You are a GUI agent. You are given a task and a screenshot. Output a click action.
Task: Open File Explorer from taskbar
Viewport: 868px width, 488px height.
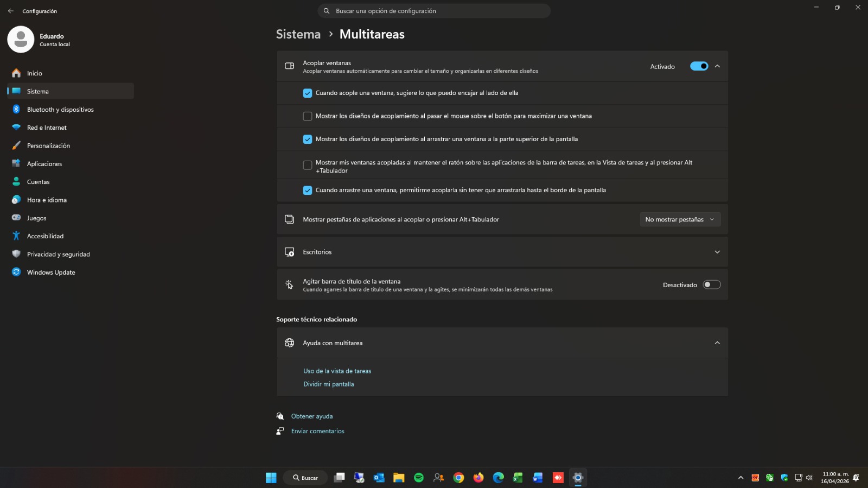click(x=399, y=478)
